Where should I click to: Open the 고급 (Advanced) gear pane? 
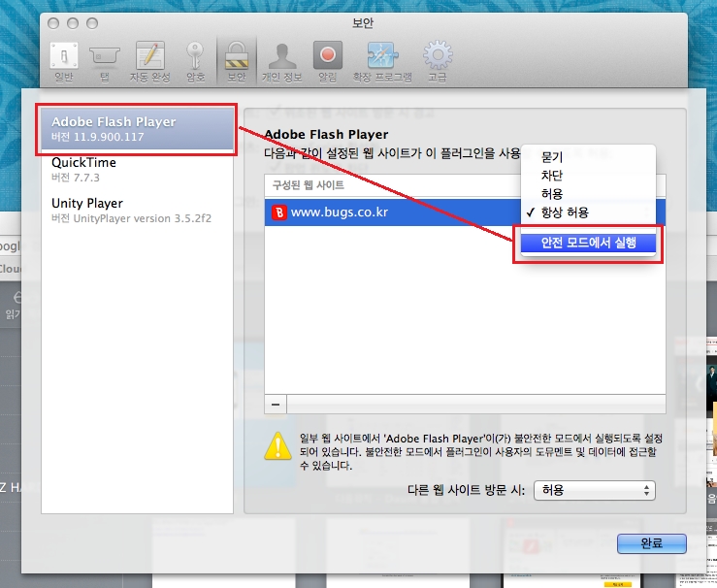438,63
